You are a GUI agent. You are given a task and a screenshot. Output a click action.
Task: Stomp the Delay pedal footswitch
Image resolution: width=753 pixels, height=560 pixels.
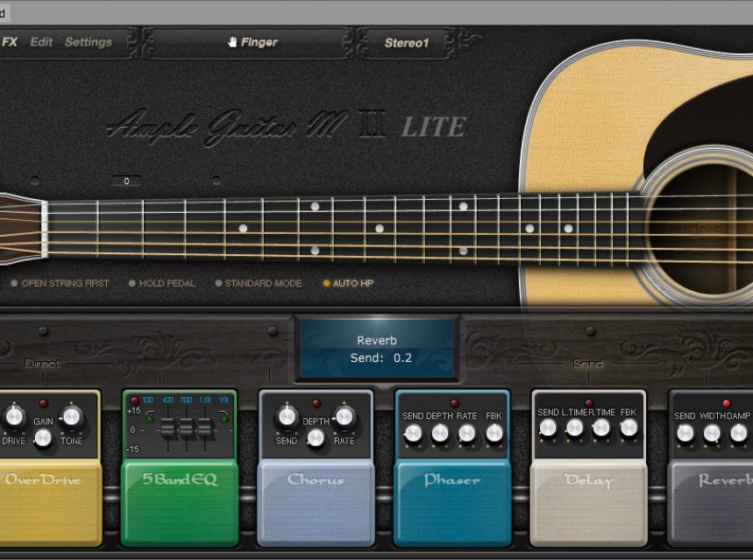click(588, 503)
